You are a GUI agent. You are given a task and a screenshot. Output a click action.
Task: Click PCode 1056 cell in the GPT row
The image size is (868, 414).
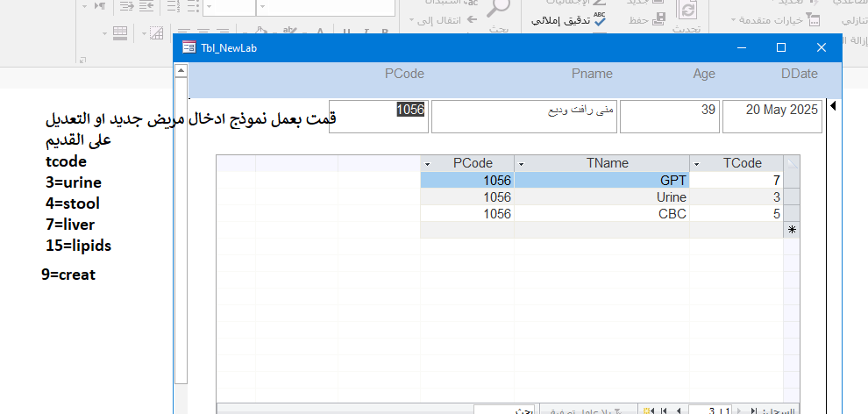click(x=467, y=181)
